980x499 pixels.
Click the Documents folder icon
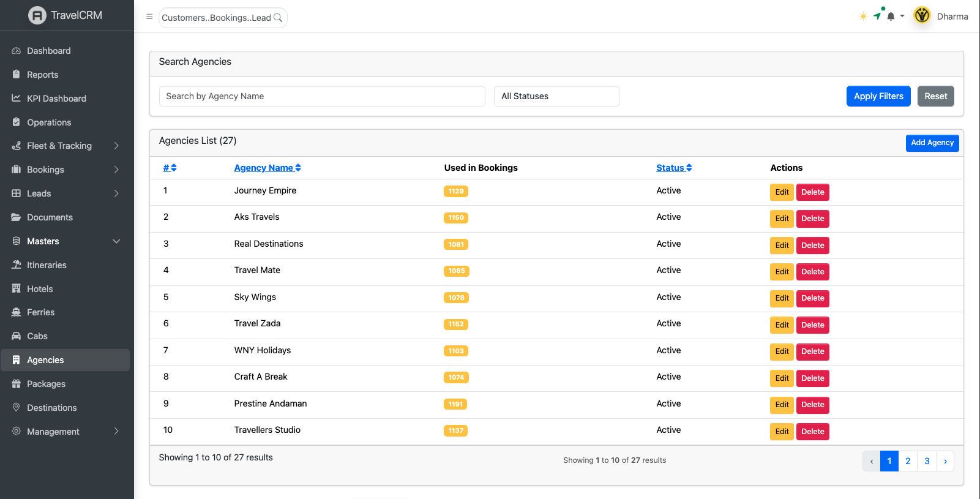[17, 217]
